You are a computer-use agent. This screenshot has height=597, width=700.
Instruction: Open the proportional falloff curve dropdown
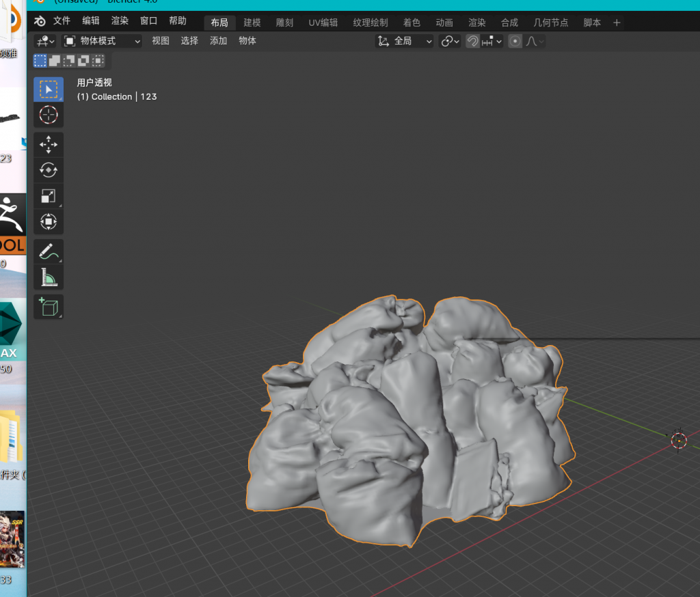coord(535,42)
